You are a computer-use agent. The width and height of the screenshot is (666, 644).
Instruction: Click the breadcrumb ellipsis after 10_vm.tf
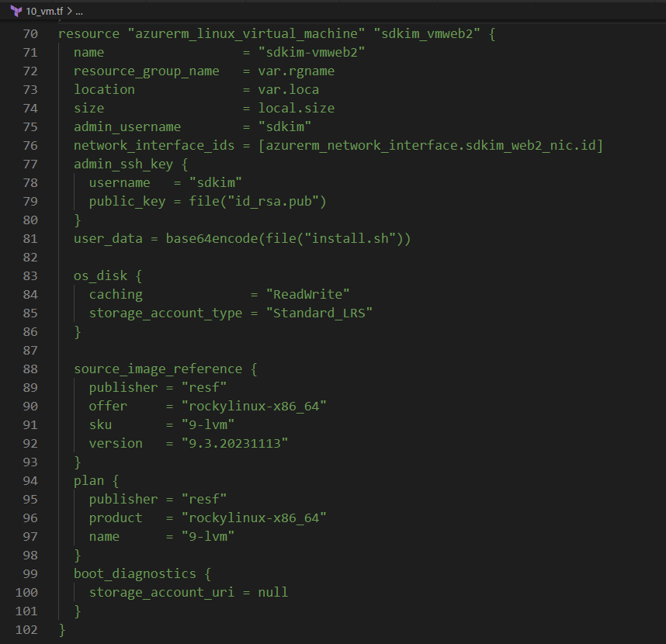(x=79, y=12)
